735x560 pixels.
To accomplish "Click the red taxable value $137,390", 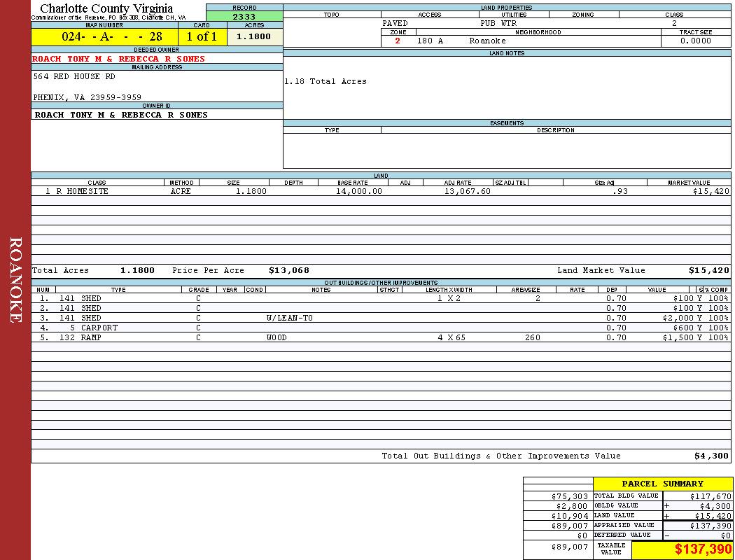I will coord(703,549).
